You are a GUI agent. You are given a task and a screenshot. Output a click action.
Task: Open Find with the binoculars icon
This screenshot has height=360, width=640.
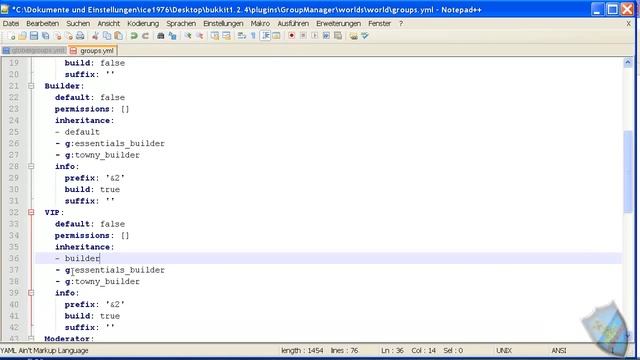point(160,36)
